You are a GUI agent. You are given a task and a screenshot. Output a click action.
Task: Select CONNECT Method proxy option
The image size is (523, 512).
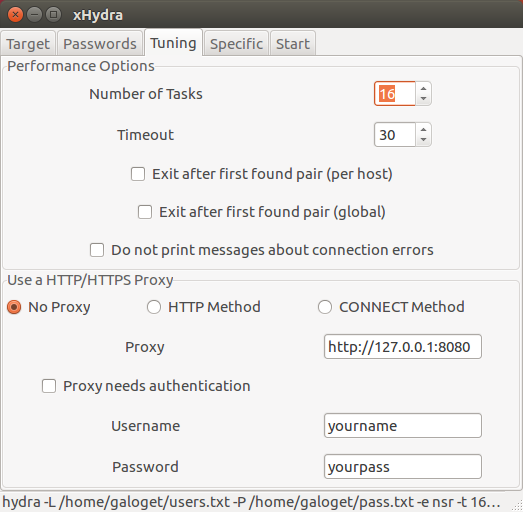click(x=325, y=307)
